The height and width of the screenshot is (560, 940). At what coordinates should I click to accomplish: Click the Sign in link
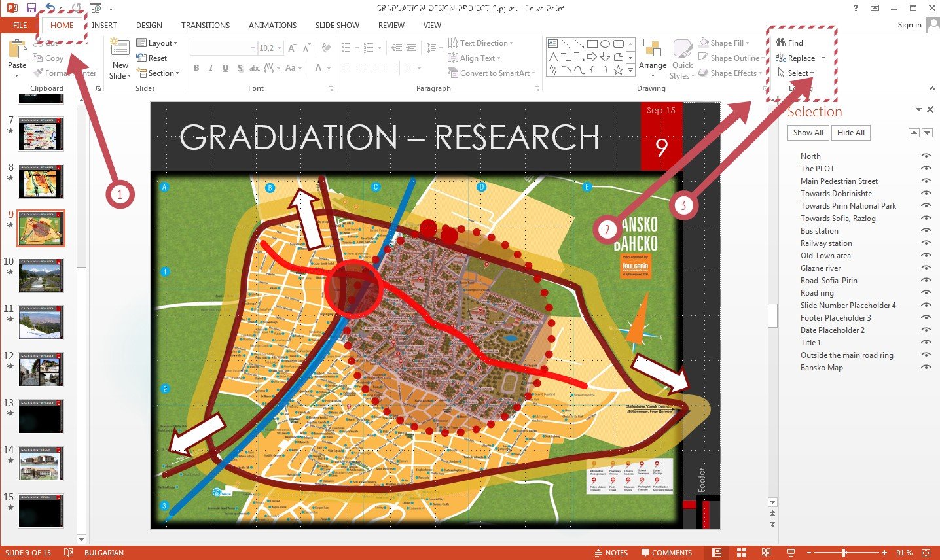(909, 25)
